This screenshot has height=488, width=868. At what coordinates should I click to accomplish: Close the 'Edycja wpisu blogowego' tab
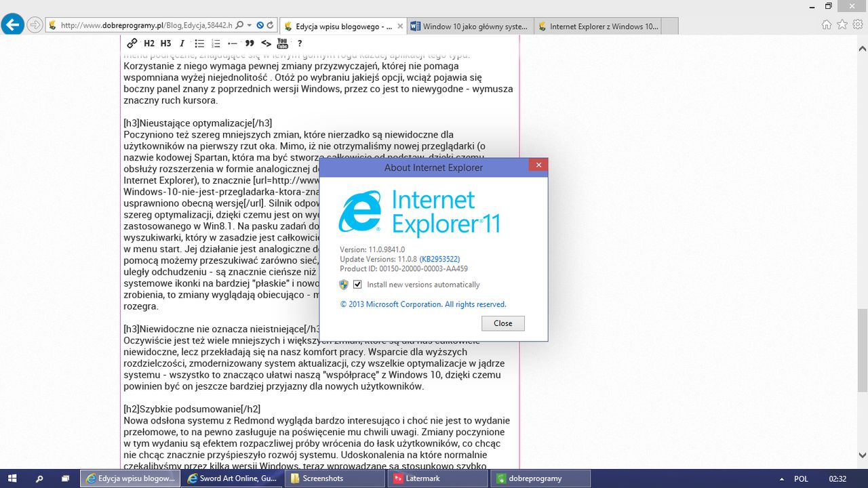(400, 26)
